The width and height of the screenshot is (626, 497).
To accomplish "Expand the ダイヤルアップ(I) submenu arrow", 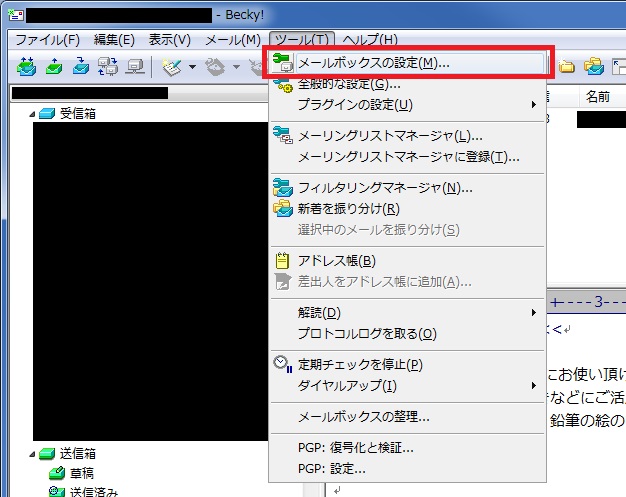I will pos(534,386).
